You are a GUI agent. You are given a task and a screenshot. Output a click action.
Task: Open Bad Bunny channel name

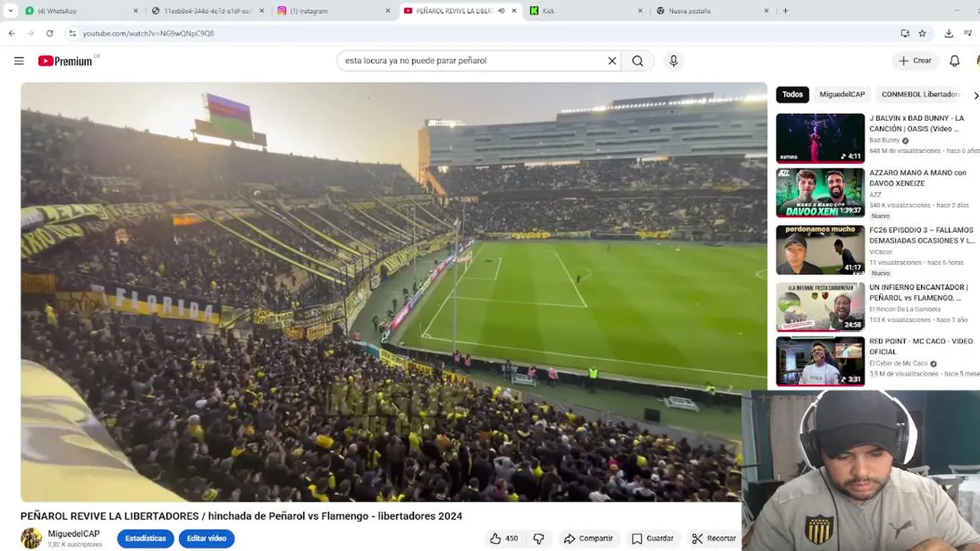point(884,141)
